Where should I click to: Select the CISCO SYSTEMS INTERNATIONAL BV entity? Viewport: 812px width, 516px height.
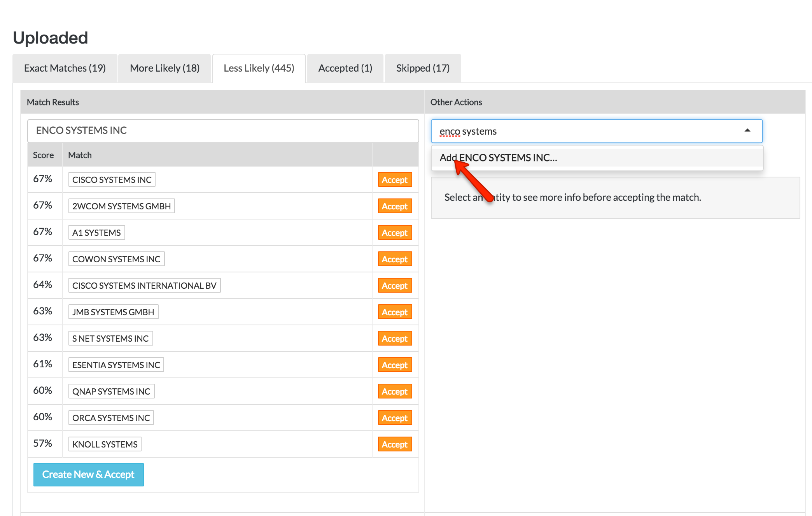tap(144, 286)
